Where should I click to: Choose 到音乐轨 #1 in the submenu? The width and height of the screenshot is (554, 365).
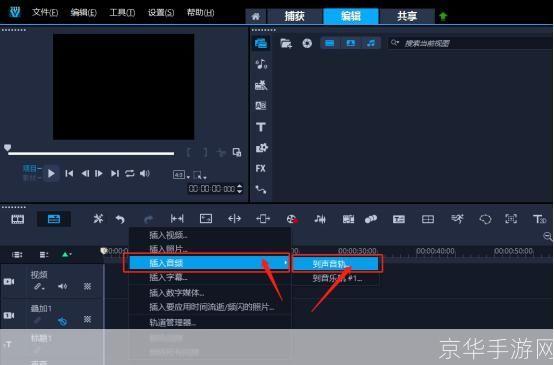click(x=336, y=278)
